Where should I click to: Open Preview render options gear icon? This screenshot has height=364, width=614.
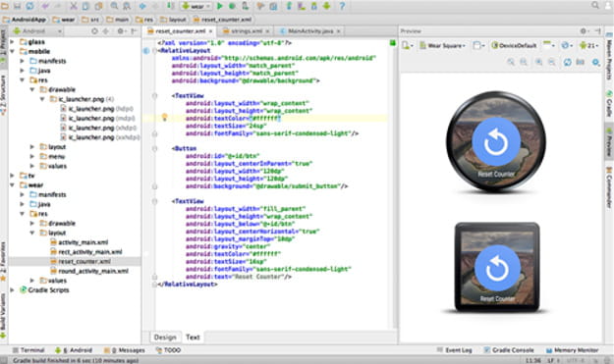pyautogui.click(x=595, y=62)
